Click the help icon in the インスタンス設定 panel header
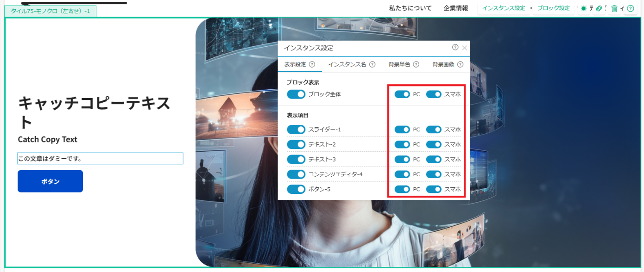This screenshot has width=644, height=272. [x=455, y=48]
